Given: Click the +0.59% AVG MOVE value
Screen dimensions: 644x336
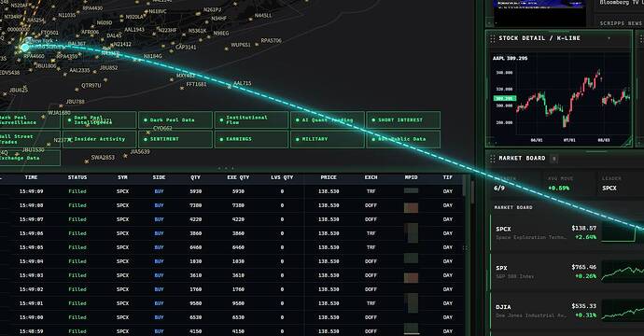Looking at the screenshot, I should [x=558, y=189].
